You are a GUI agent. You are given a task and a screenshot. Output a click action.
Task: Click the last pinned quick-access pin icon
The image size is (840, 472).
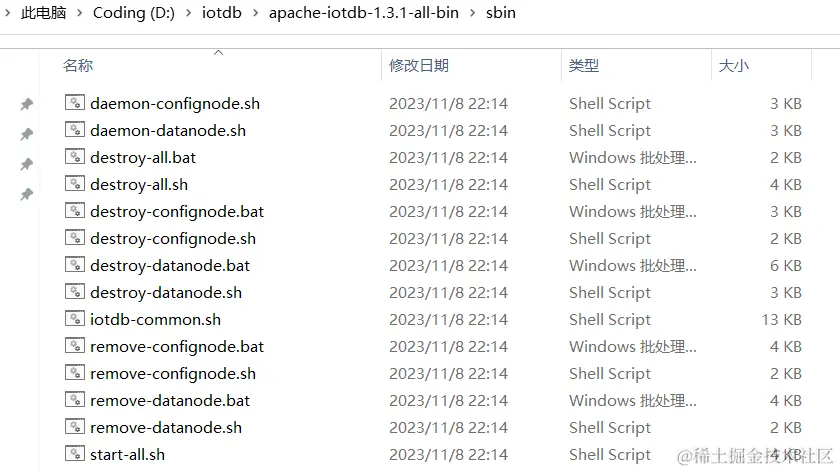26,194
